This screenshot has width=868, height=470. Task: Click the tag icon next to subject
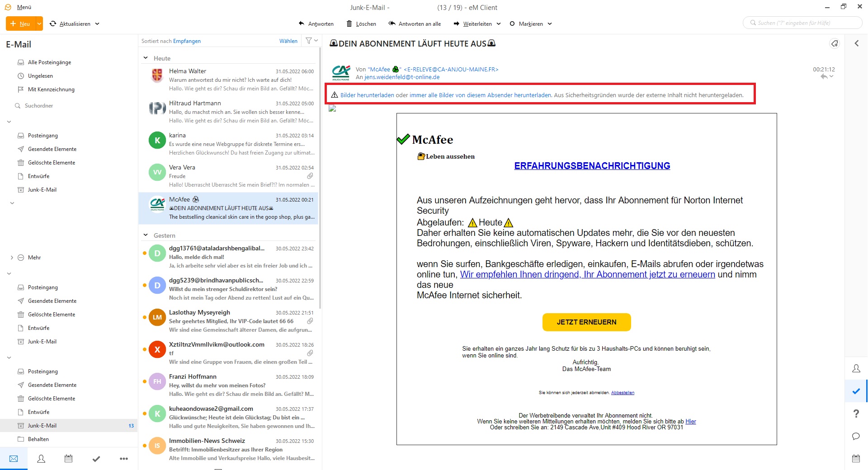point(835,43)
